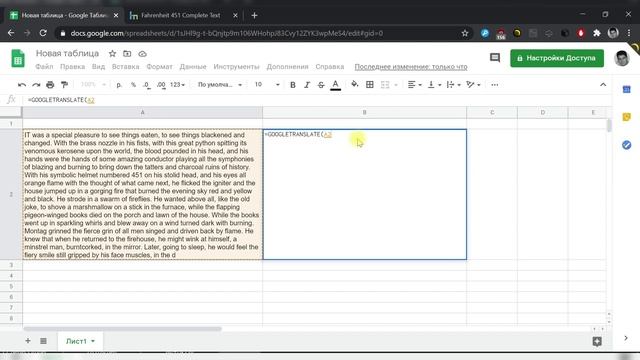
Task: Click the Borders icon
Action: (x=370, y=84)
